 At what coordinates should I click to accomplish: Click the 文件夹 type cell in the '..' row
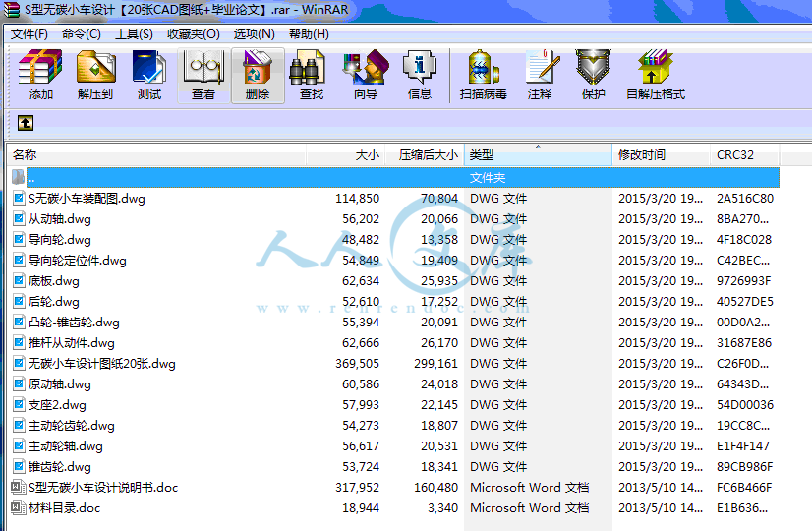488,178
